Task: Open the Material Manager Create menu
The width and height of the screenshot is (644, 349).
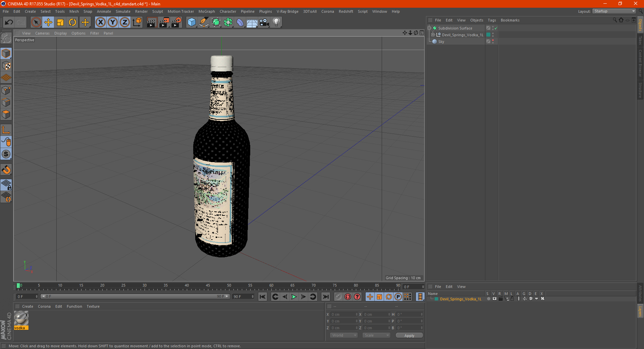Action: (x=28, y=306)
